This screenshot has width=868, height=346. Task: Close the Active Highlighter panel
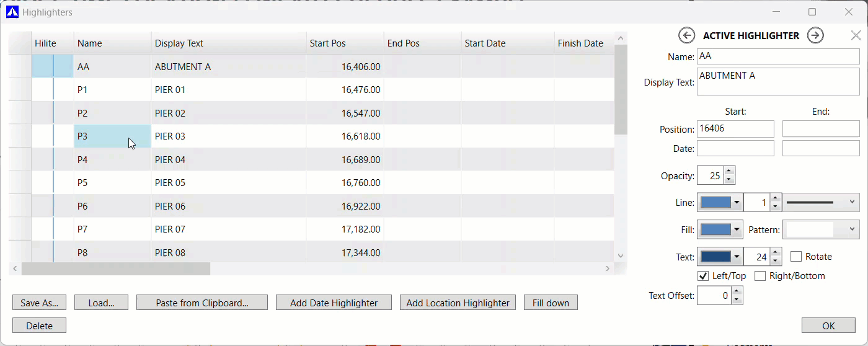pyautogui.click(x=856, y=35)
